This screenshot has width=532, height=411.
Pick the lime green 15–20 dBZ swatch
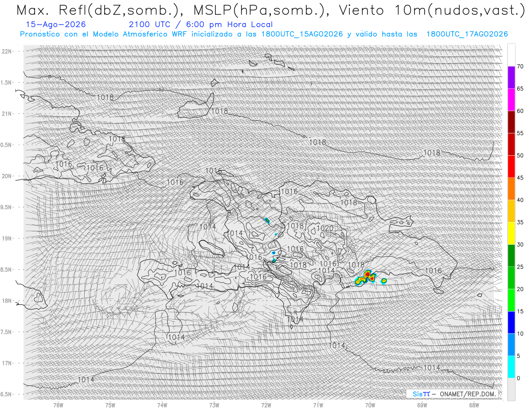click(x=511, y=300)
